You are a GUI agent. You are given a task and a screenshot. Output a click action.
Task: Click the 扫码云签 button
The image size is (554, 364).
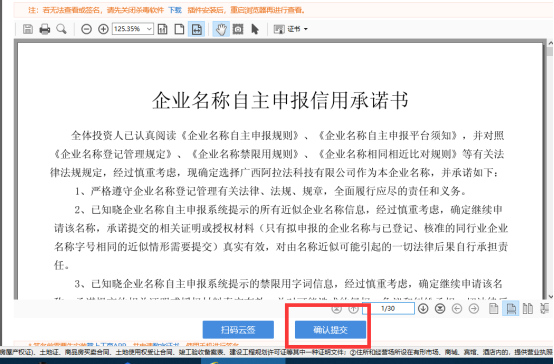(x=238, y=330)
